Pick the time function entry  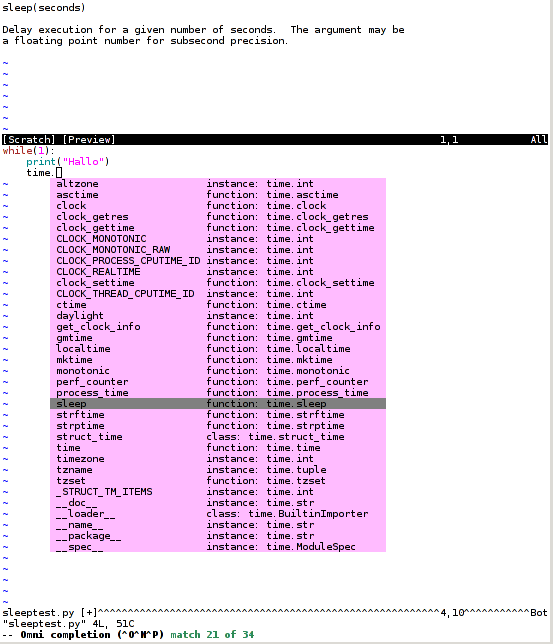(x=218, y=448)
